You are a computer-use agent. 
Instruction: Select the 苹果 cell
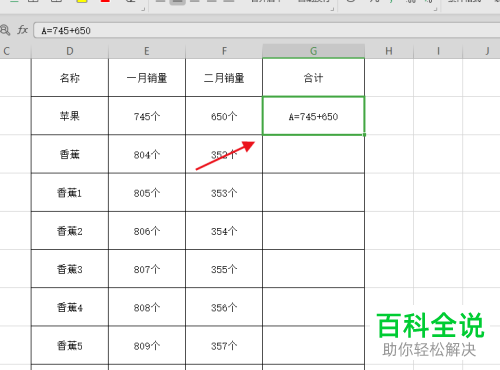[70, 116]
